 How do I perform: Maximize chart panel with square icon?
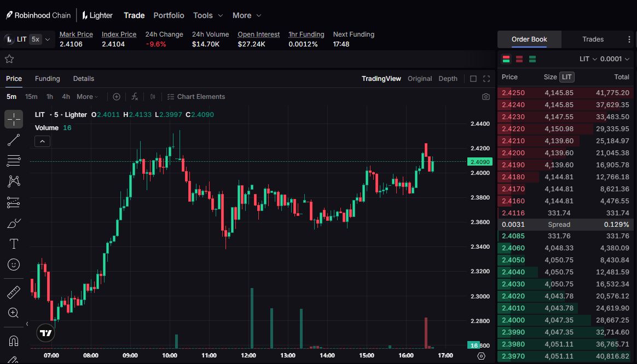[x=473, y=79]
